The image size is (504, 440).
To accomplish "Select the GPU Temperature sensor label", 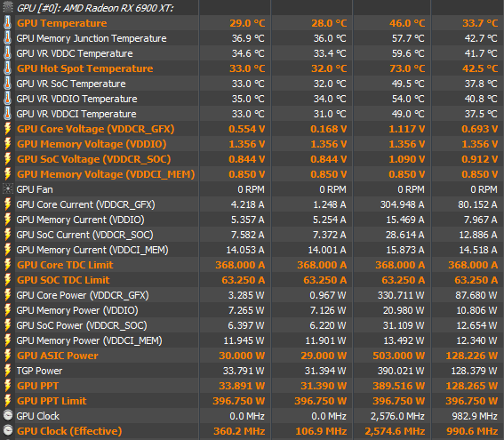I will click(62, 23).
